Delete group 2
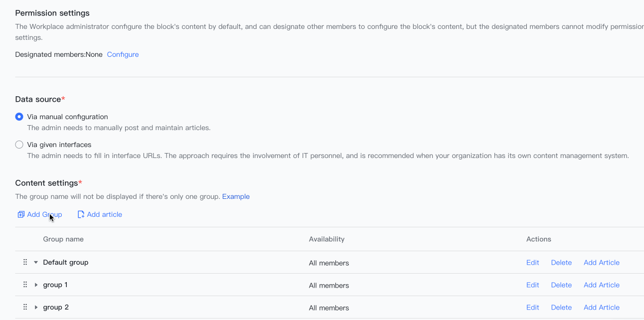 point(561,307)
